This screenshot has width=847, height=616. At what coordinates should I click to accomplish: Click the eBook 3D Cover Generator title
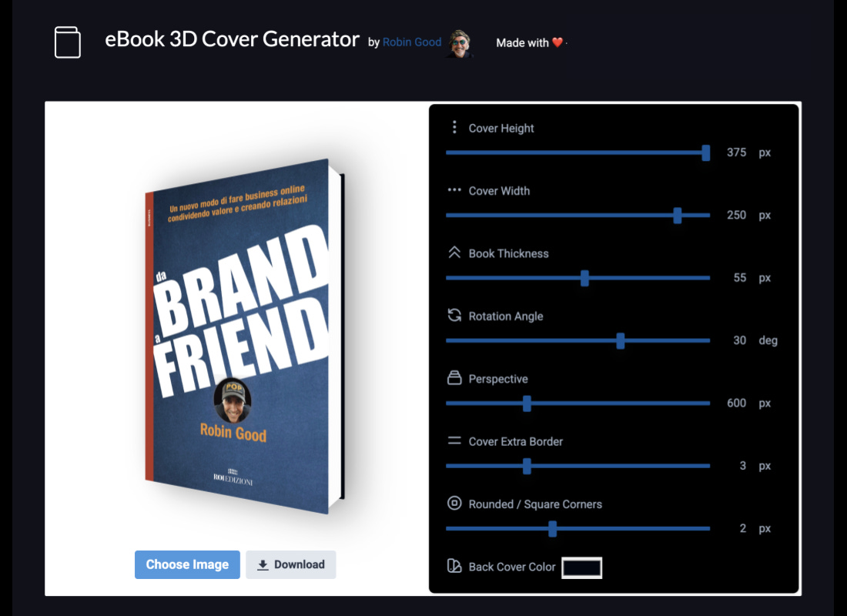[x=232, y=39]
